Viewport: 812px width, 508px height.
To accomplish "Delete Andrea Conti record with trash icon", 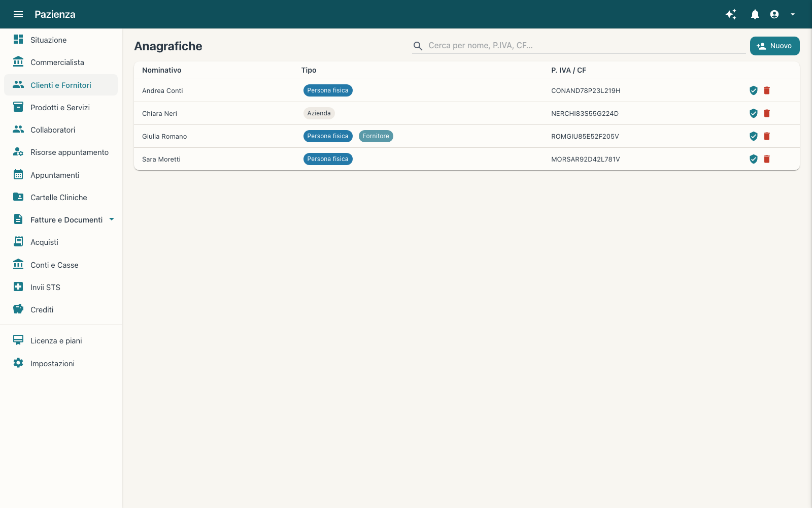I will (767, 90).
